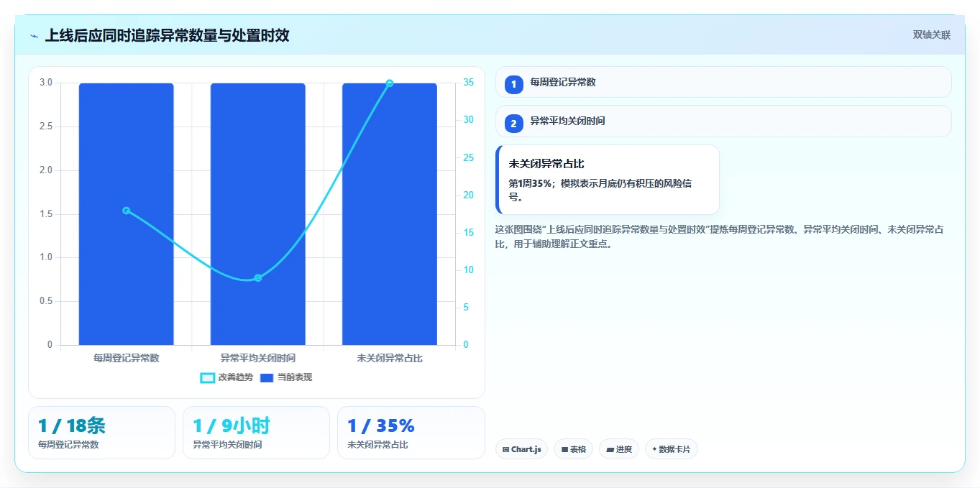The image size is (980, 488).
Task: Click the 1 / 9小时 stat card
Action: tap(256, 433)
